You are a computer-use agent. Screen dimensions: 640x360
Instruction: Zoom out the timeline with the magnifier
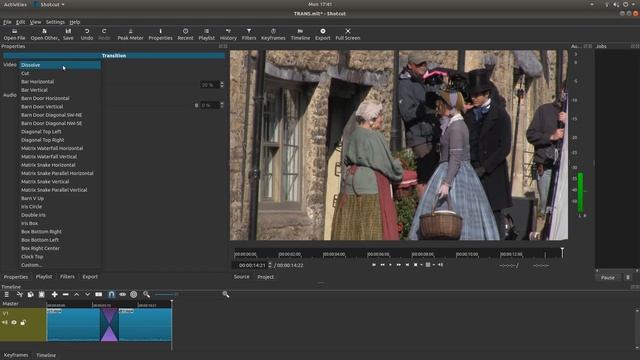coord(147,294)
